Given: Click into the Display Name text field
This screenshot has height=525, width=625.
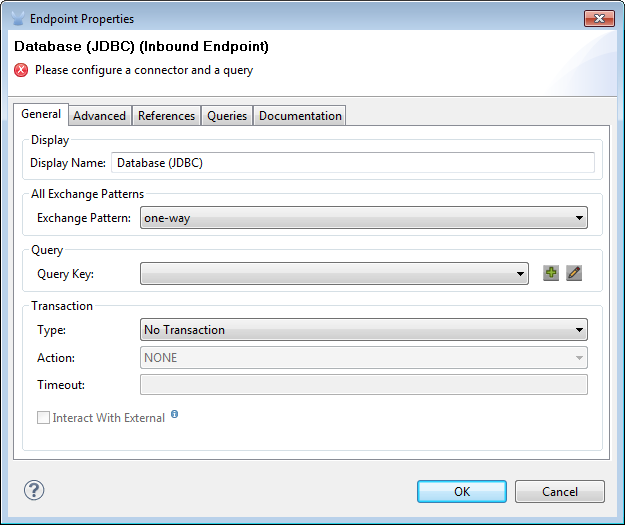Looking at the screenshot, I should (x=352, y=162).
